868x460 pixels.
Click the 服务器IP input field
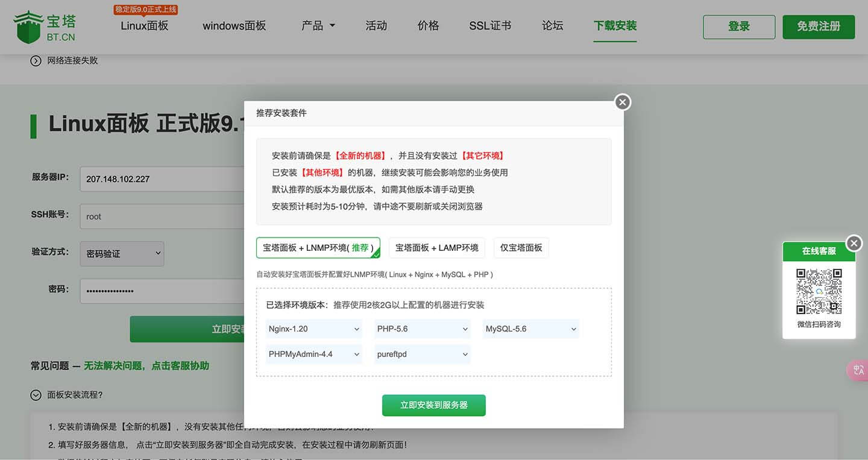(162, 179)
